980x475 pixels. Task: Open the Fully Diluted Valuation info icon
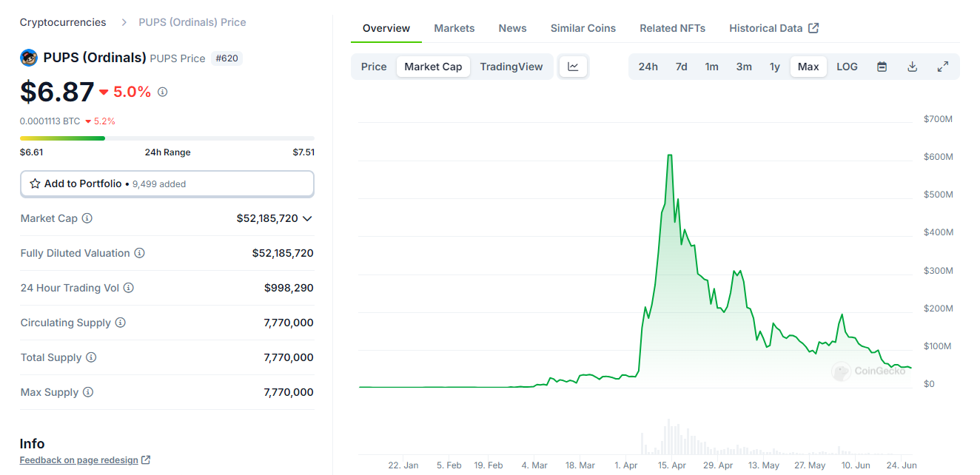[139, 253]
